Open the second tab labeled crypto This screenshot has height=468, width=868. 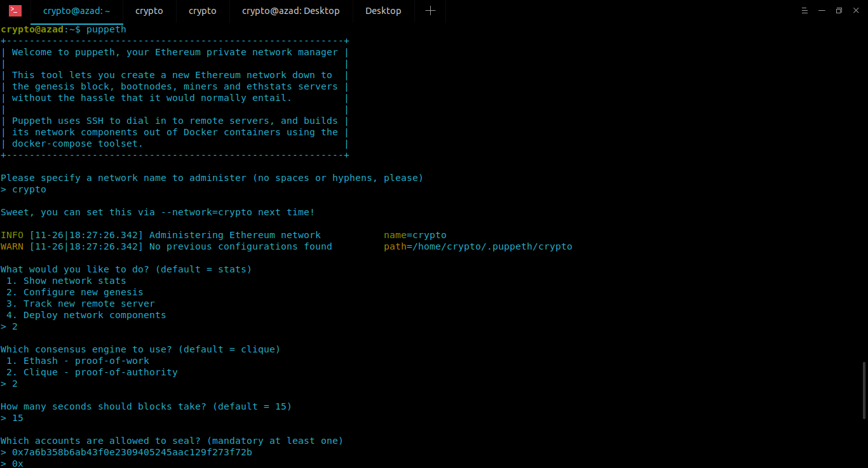[x=149, y=11]
